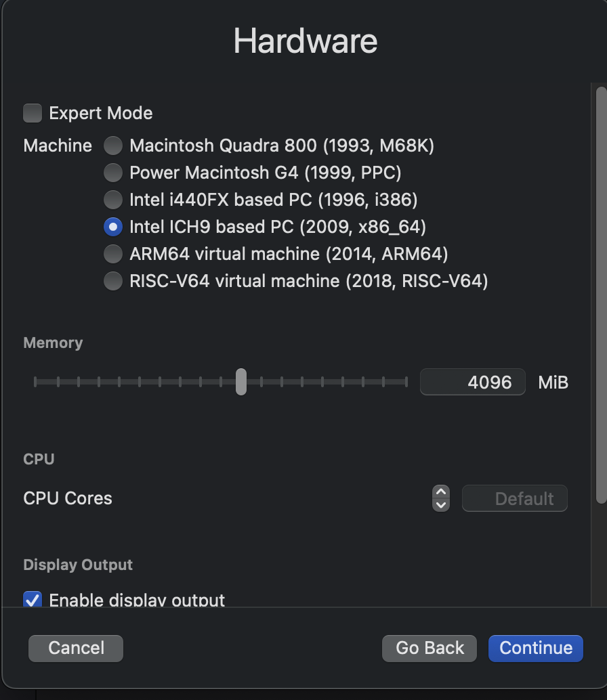607x700 pixels.
Task: Click the CPU Cores Default input field
Action: [515, 499]
